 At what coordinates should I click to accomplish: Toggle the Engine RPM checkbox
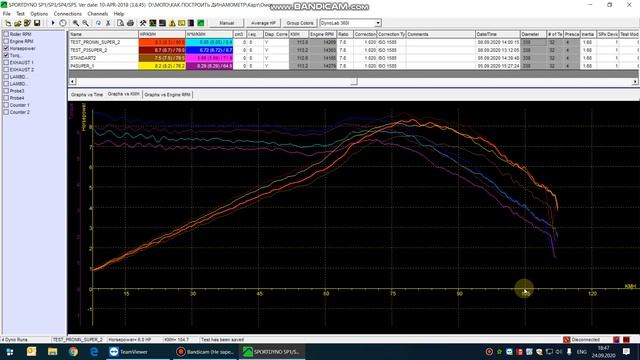click(x=6, y=41)
